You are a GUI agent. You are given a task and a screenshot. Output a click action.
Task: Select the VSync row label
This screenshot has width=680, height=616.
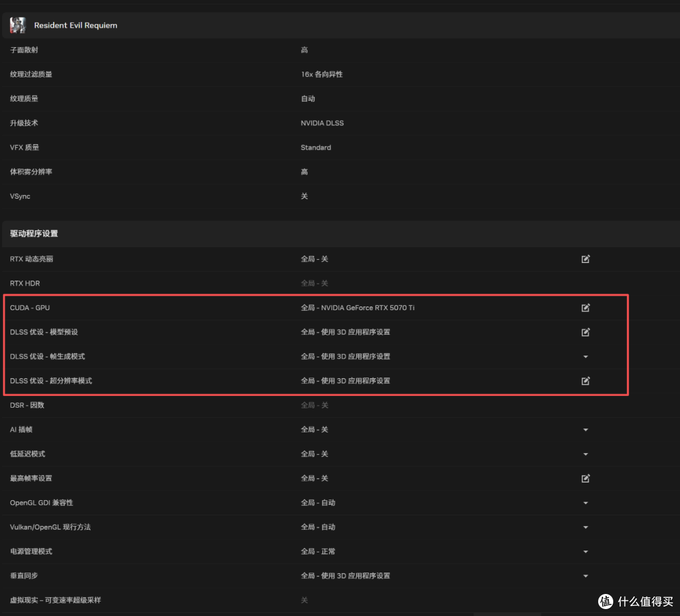20,196
